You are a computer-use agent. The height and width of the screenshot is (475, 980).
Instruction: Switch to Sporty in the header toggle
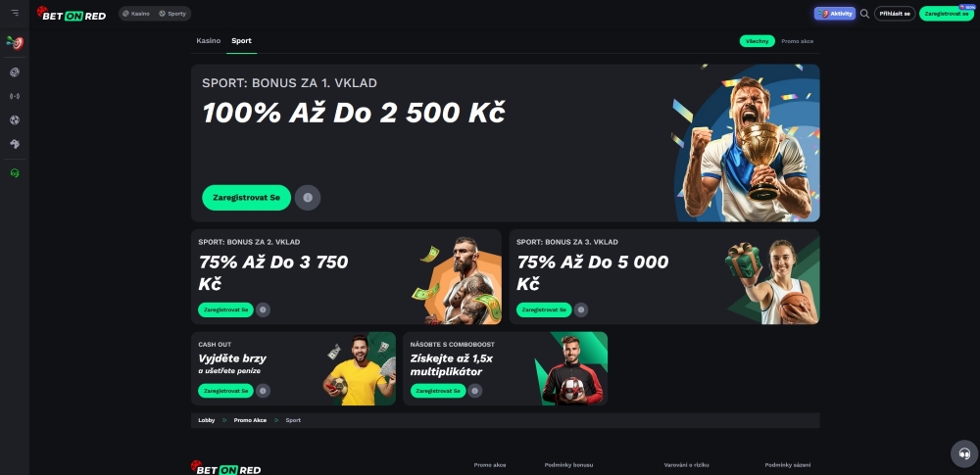(x=172, y=14)
